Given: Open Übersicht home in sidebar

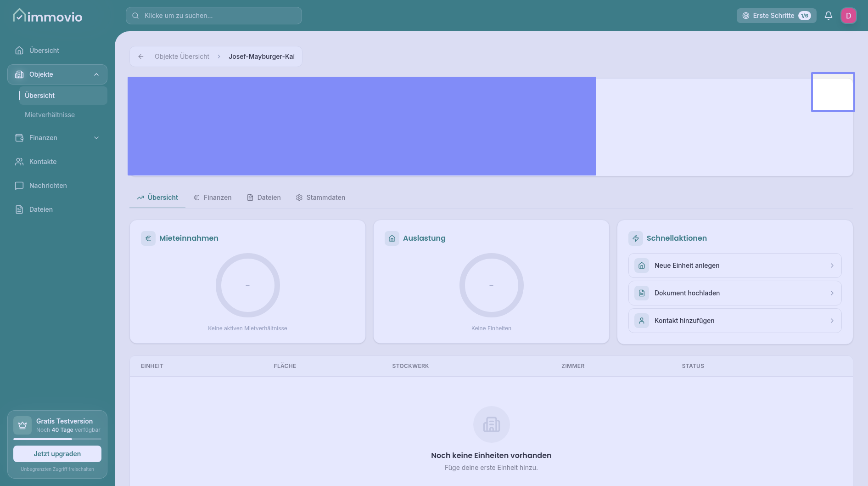Looking at the screenshot, I should click(x=44, y=51).
